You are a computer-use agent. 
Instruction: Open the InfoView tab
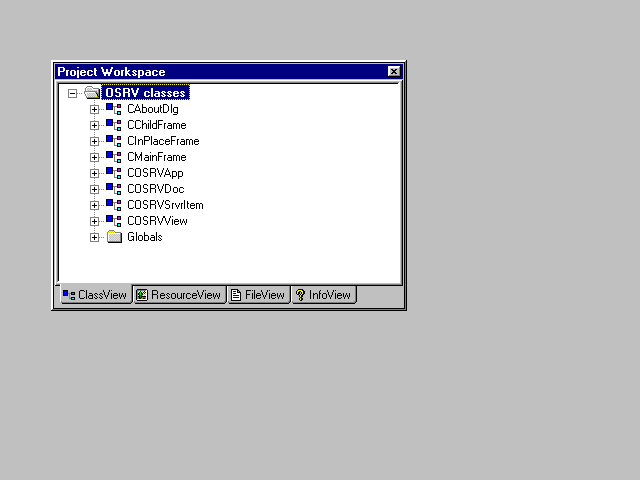323,295
